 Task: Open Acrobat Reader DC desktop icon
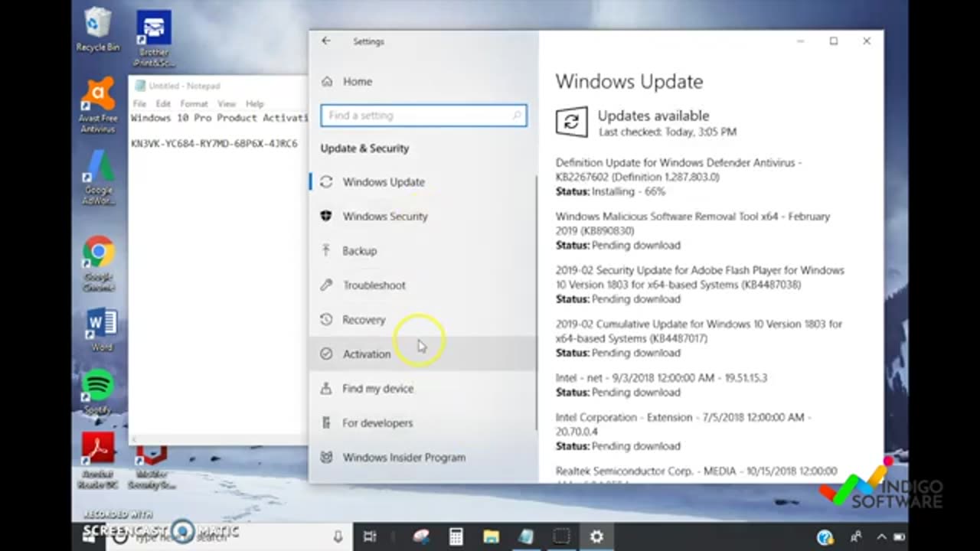tap(98, 461)
